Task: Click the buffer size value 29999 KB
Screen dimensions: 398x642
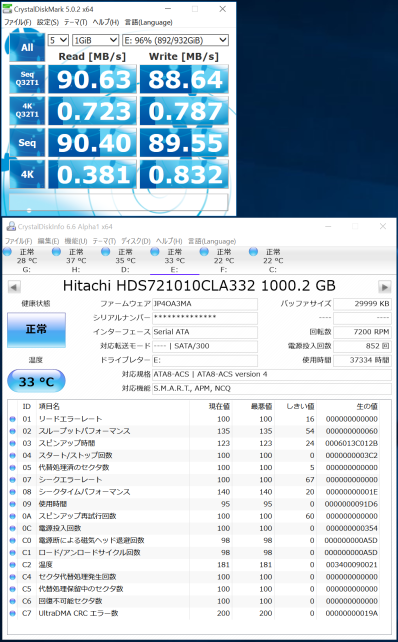Action: [x=362, y=304]
